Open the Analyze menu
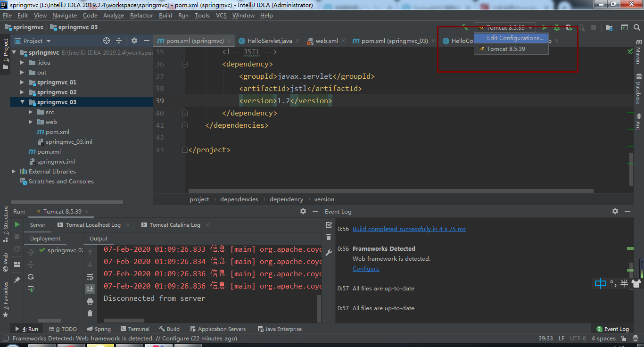The height and width of the screenshot is (347, 644). [113, 16]
